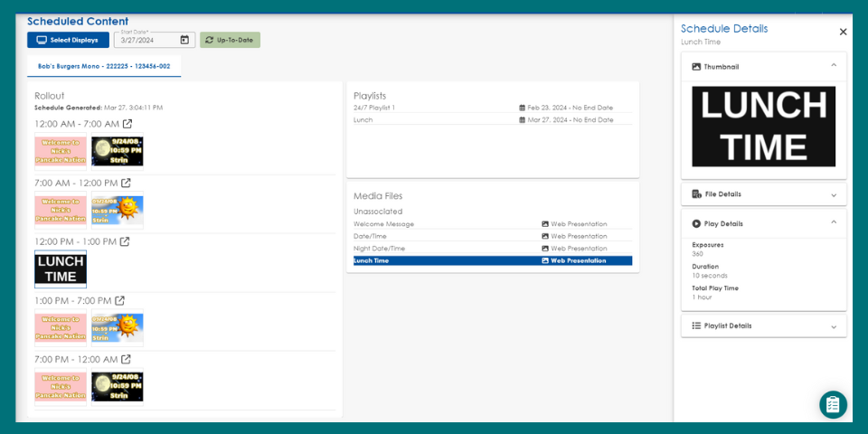
Task: Click the Select Displays button
Action: (68, 40)
